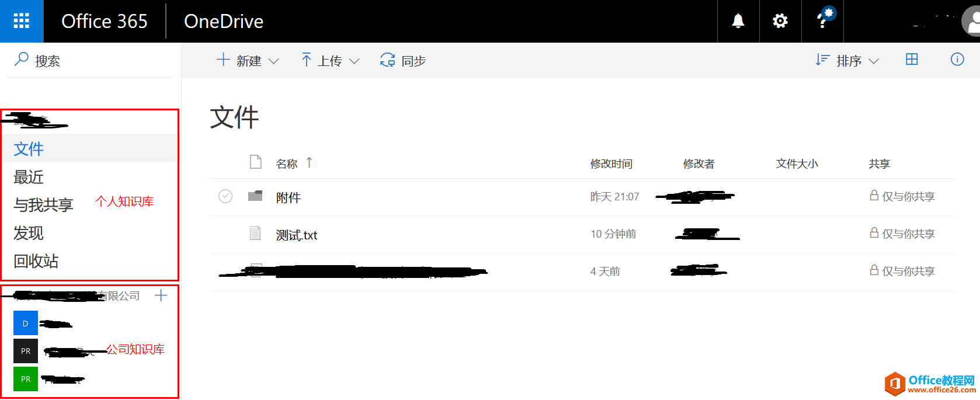The image size is (980, 400).
Task: Click the Sync button in the toolbar
Action: click(x=403, y=60)
